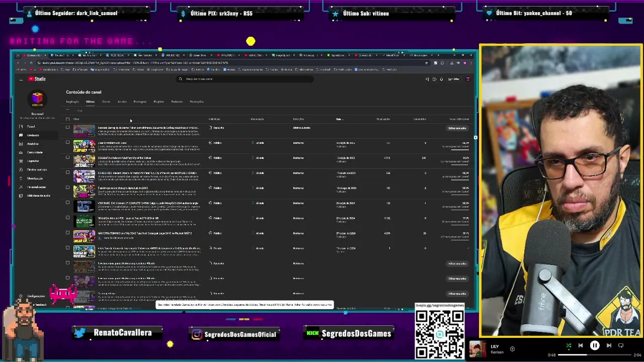
Task: Click the plus icon beside LILY song
Action: 512,349
